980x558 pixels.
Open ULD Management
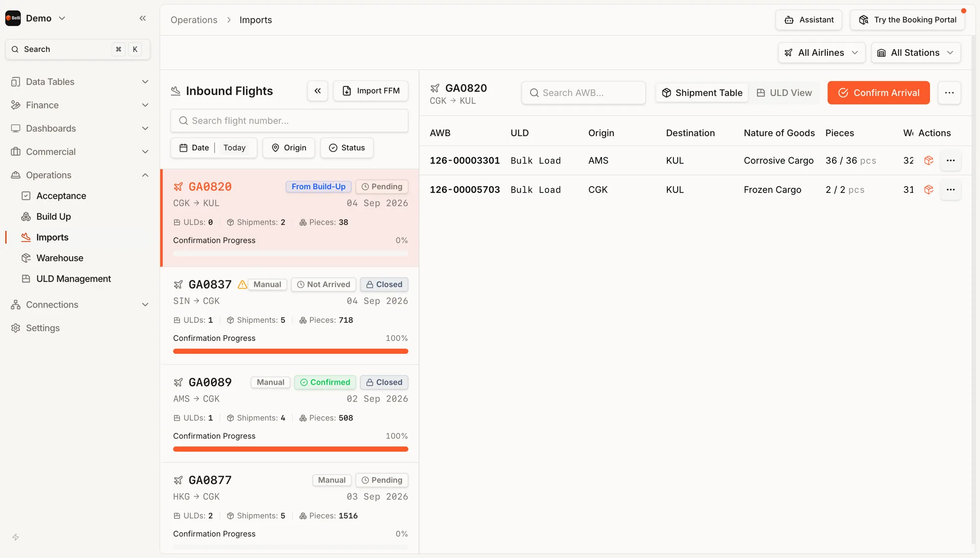pyautogui.click(x=73, y=279)
